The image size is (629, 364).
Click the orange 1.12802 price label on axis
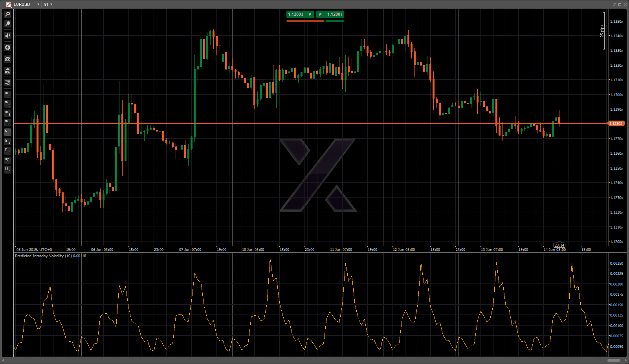pyautogui.click(x=616, y=124)
